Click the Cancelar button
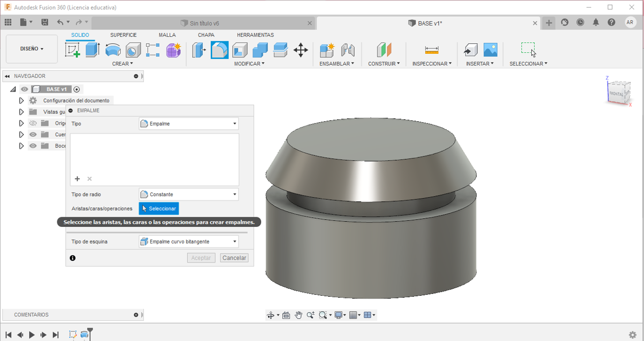Image resolution: width=644 pixels, height=341 pixels. point(234,258)
